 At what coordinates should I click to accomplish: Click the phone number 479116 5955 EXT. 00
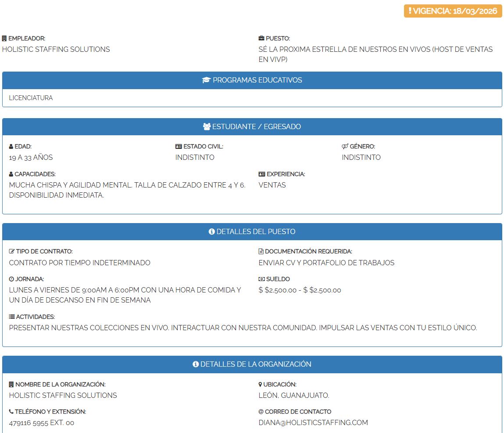(x=42, y=423)
